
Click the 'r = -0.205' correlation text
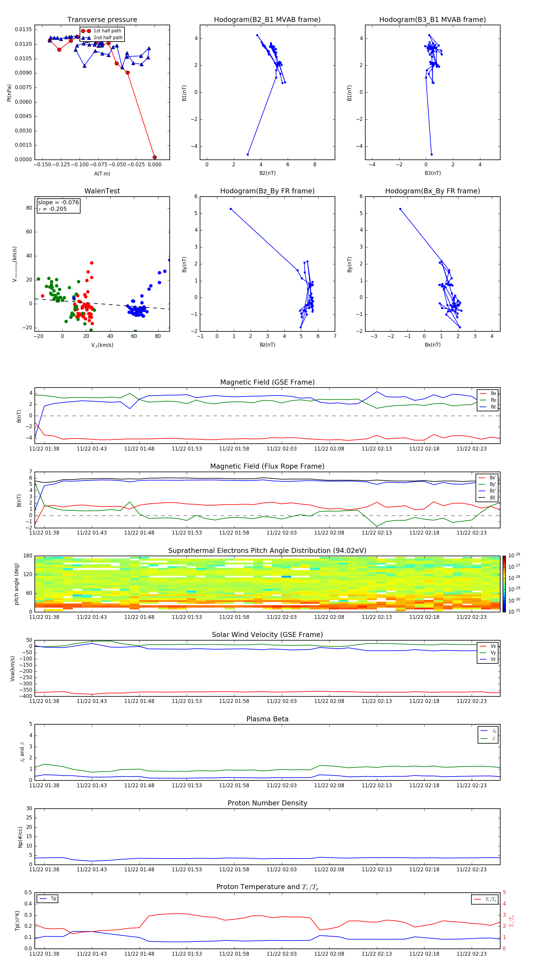(x=53, y=209)
